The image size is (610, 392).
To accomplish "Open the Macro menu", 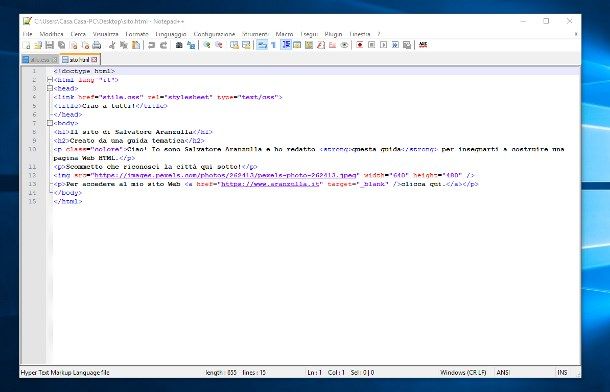I will pos(284,34).
